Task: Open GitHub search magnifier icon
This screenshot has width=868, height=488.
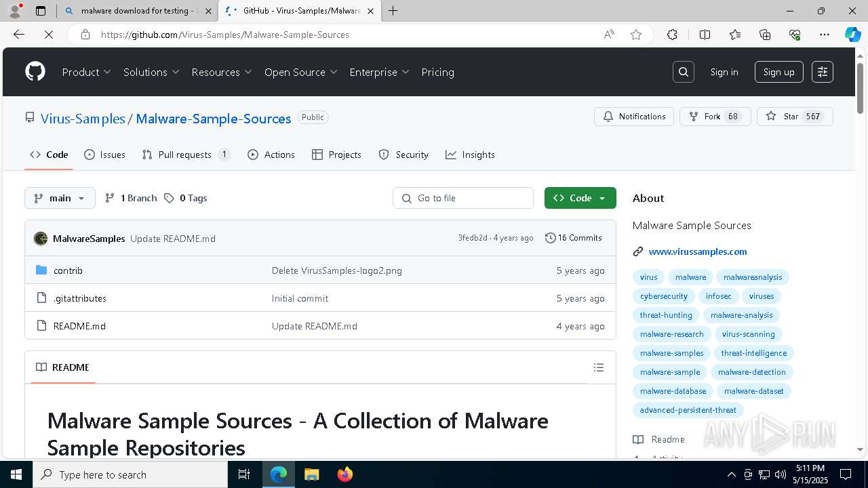Action: [684, 72]
